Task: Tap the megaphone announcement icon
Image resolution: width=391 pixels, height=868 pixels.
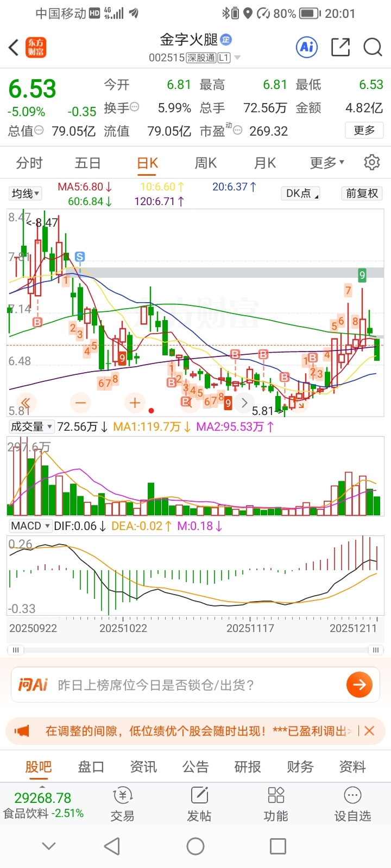Action: 22,731
